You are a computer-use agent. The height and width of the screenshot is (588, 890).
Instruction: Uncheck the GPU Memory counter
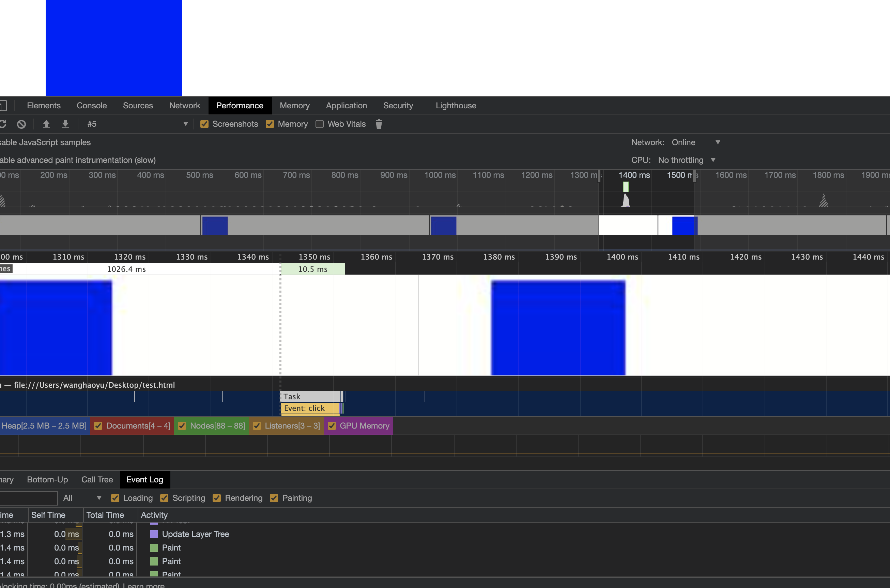pos(332,425)
